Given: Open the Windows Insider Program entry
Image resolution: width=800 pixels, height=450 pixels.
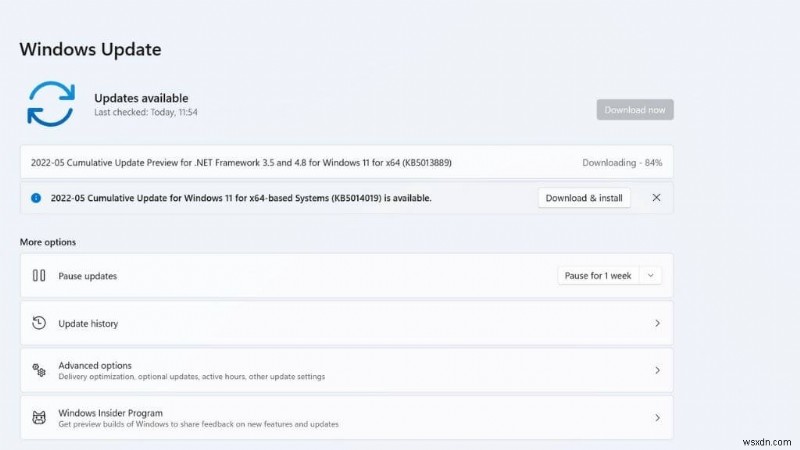Looking at the screenshot, I should 346,418.
